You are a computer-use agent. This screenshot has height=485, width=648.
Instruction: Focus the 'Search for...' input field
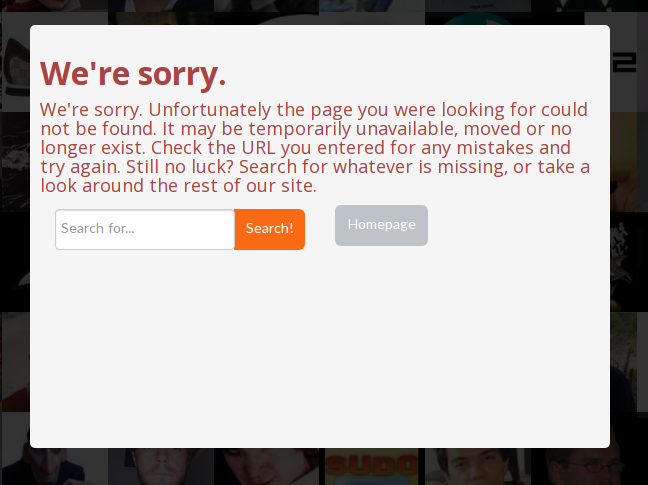pyautogui.click(x=145, y=229)
